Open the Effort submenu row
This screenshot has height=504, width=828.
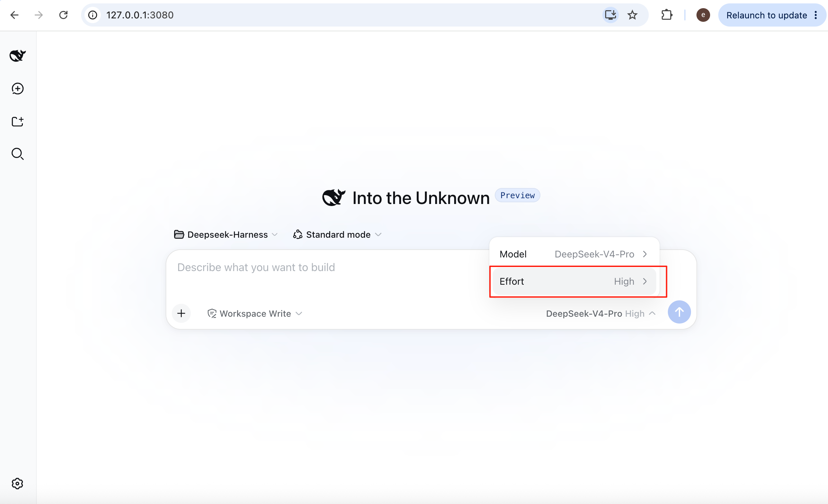point(574,281)
